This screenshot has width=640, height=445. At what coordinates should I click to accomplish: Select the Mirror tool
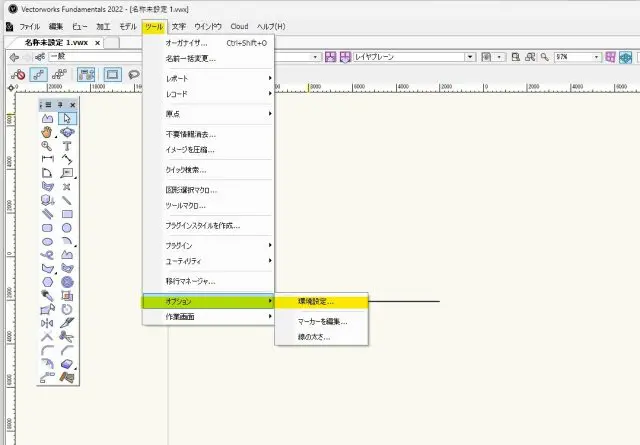[47, 323]
